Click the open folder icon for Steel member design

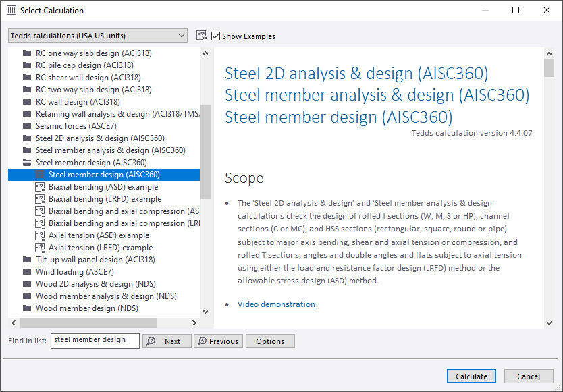coord(27,163)
